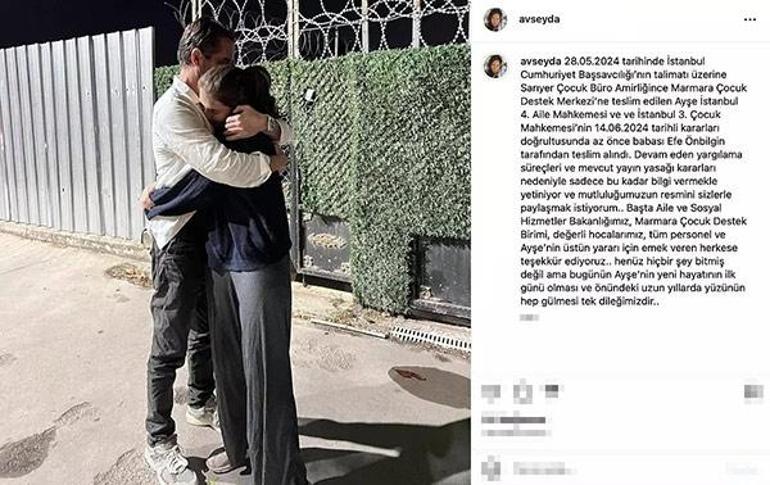Image resolution: width=770 pixels, height=485 pixels.
Task: Click the 'Marmara Çocuk Destek Birimi' caption text
Action: pyautogui.click(x=633, y=227)
